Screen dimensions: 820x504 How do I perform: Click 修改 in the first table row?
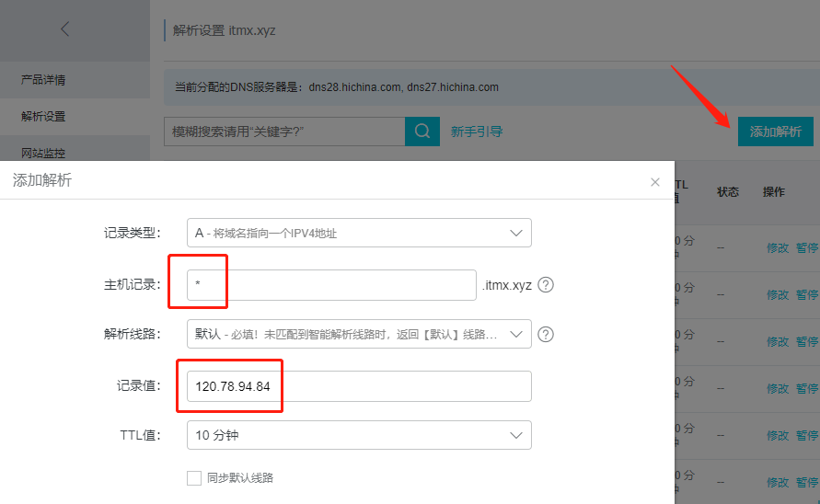(778, 247)
